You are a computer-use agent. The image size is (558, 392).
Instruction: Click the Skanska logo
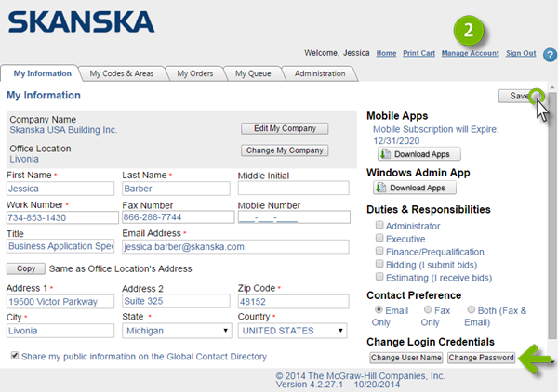pos(81,21)
